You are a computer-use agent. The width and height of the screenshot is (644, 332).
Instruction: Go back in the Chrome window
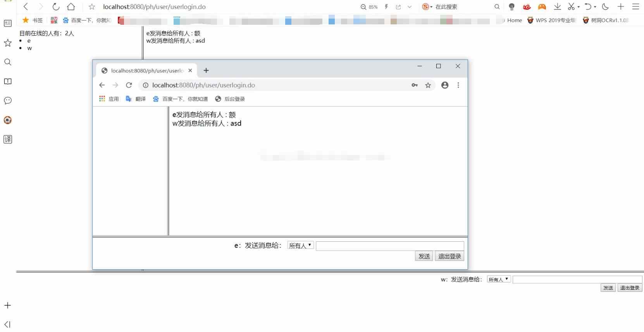(x=102, y=85)
